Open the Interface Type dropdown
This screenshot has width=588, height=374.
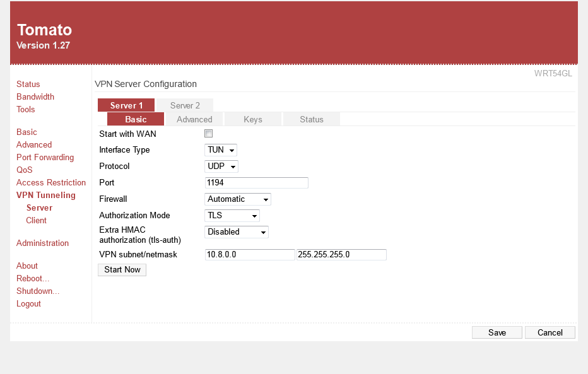coord(221,150)
